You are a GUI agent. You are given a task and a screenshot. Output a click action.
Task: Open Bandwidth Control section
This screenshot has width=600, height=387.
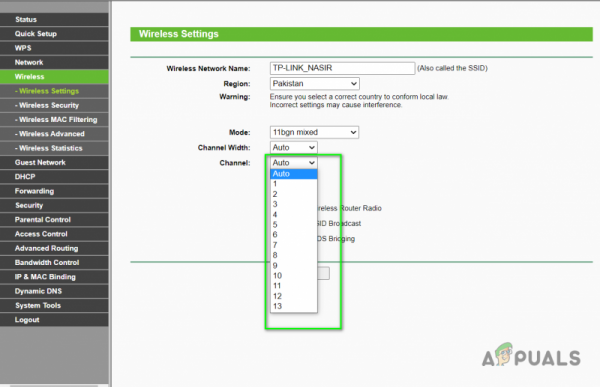pyautogui.click(x=54, y=263)
